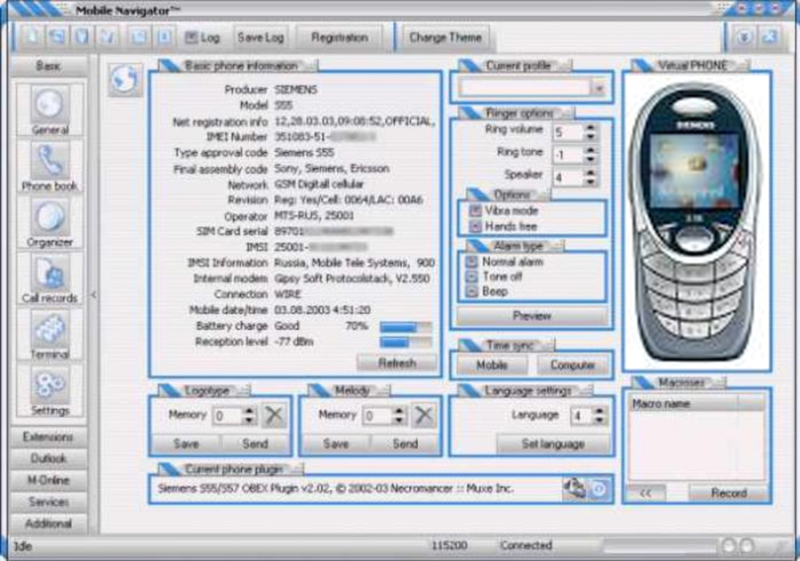Collapse the Macroses panel header
Viewport: 800px width, 561px height.
click(x=679, y=382)
